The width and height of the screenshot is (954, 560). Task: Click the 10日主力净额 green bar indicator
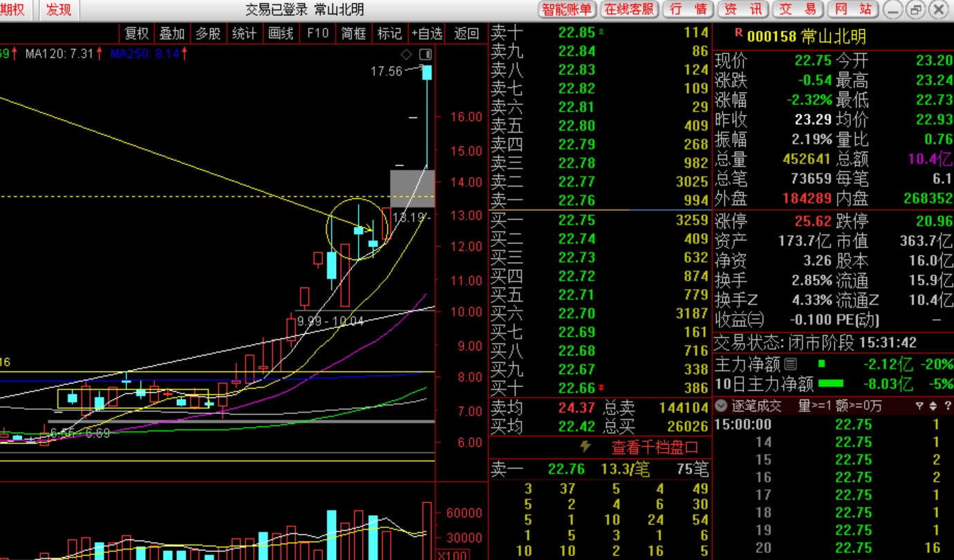tap(830, 383)
